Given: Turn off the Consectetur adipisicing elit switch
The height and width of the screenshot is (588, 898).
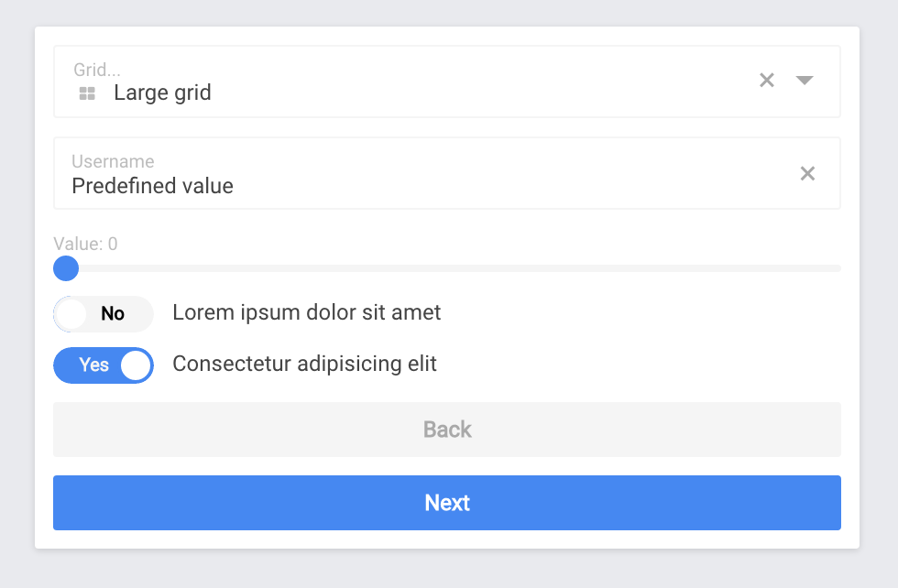Looking at the screenshot, I should [104, 365].
